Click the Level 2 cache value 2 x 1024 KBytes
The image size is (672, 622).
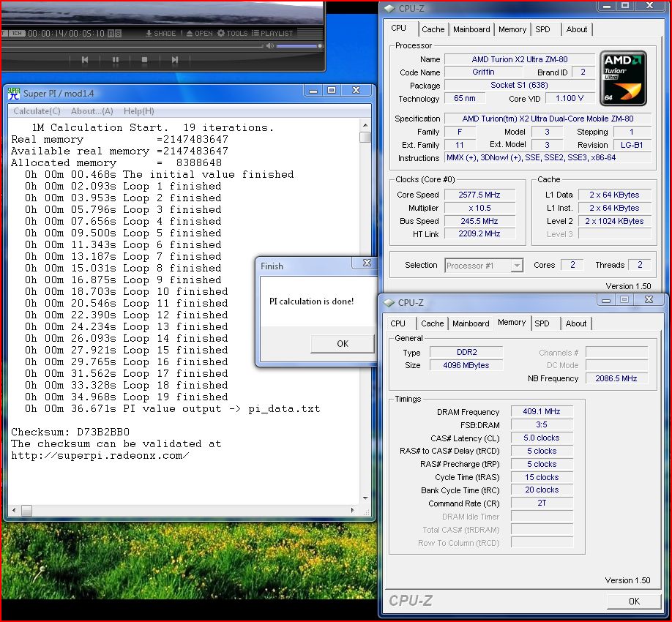pyautogui.click(x=614, y=222)
